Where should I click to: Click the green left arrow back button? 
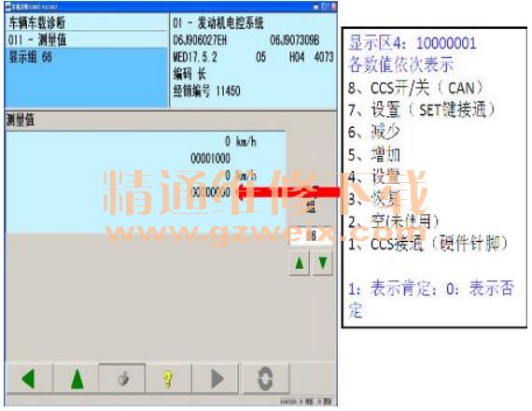pyautogui.click(x=29, y=378)
